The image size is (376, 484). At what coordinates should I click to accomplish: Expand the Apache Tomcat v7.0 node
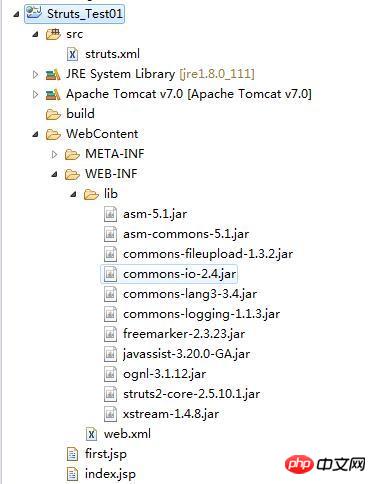tap(35, 94)
